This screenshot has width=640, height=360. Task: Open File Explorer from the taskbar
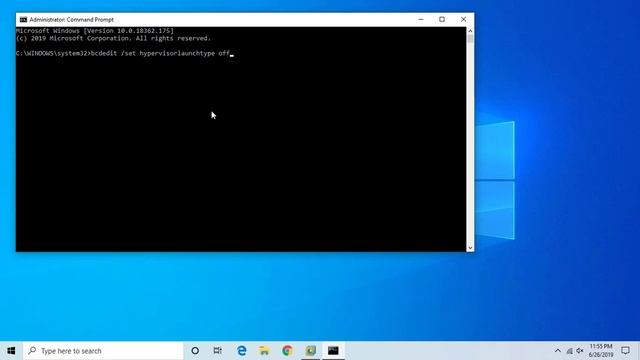tap(264, 351)
